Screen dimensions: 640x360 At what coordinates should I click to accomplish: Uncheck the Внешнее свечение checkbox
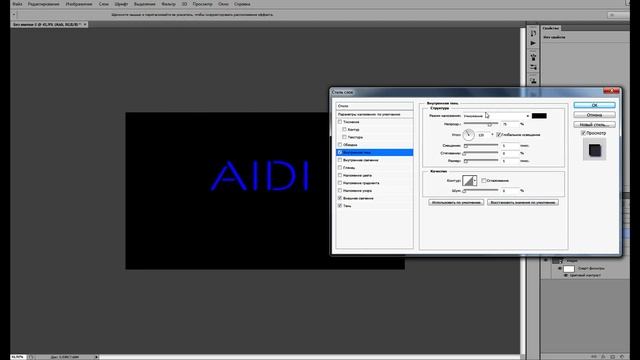pyautogui.click(x=340, y=198)
